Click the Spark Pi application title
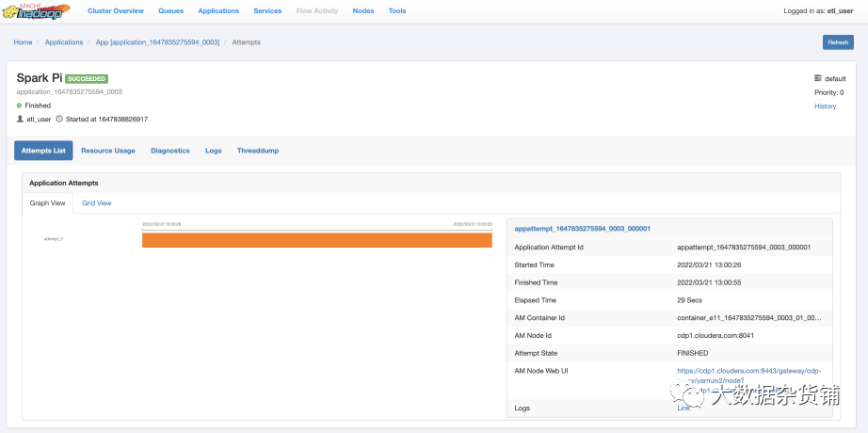Image resolution: width=868 pixels, height=433 pixels. [40, 78]
